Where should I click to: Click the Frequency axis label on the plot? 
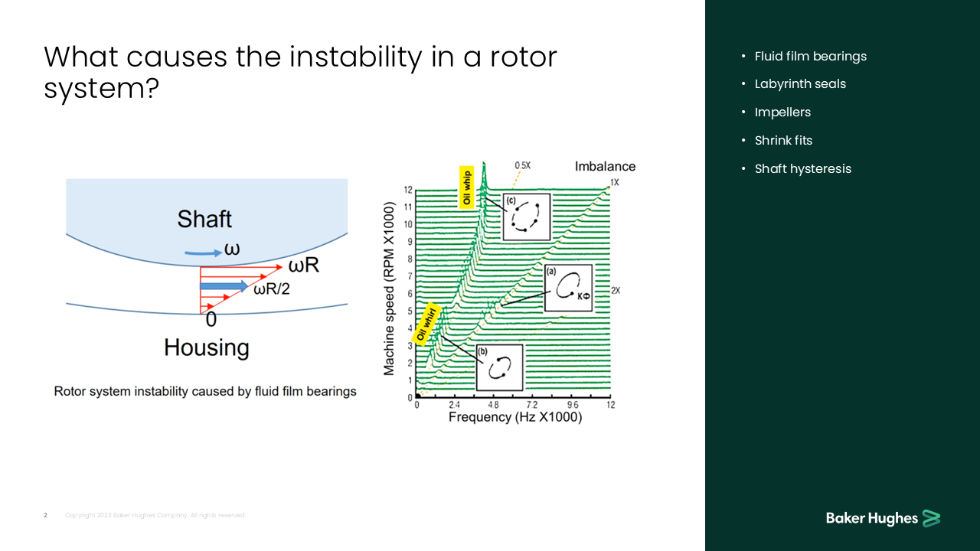pyautogui.click(x=514, y=416)
